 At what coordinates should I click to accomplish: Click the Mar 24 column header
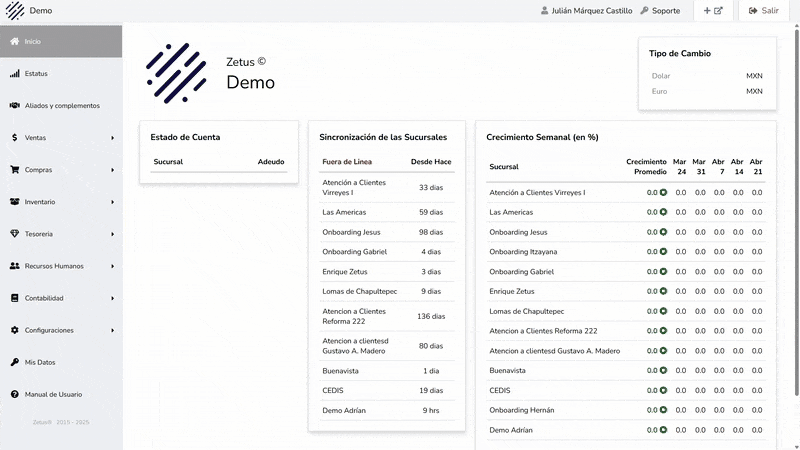click(680, 166)
